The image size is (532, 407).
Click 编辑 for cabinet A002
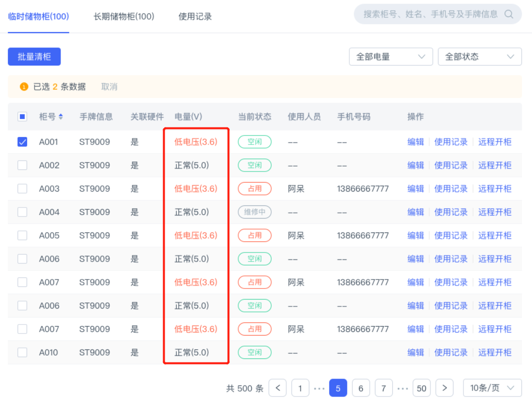pyautogui.click(x=415, y=165)
